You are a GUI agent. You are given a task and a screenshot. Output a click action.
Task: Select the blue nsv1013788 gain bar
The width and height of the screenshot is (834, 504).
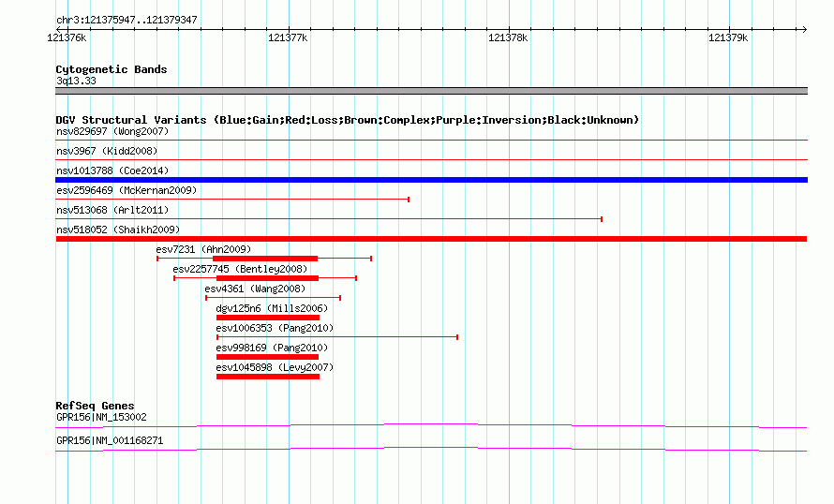(x=431, y=180)
